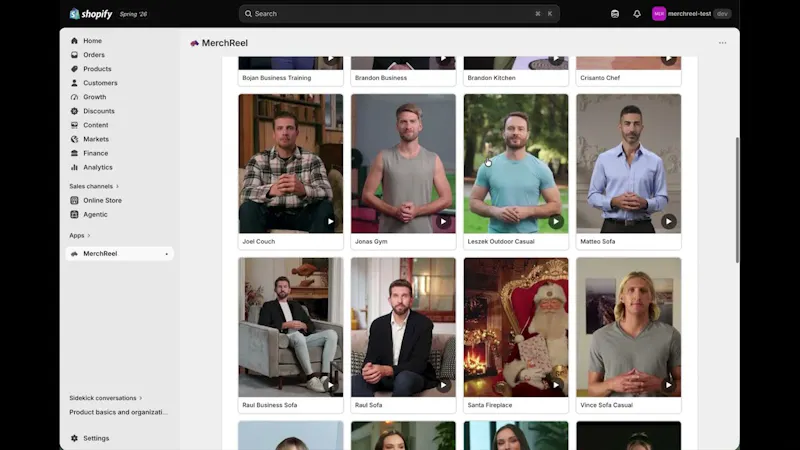Open Online Store sales channel
Screen dimensions: 800x450
103,201
